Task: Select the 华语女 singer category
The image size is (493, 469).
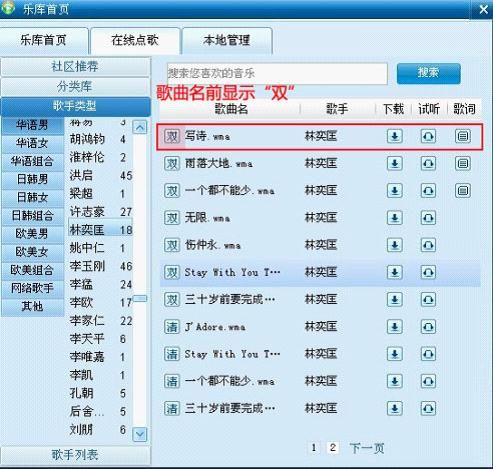Action: tap(32, 143)
